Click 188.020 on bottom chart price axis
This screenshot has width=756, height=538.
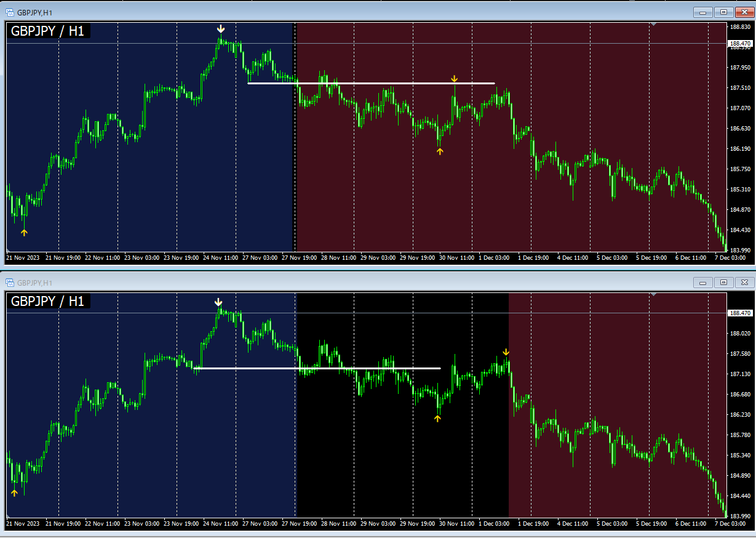tap(740, 333)
